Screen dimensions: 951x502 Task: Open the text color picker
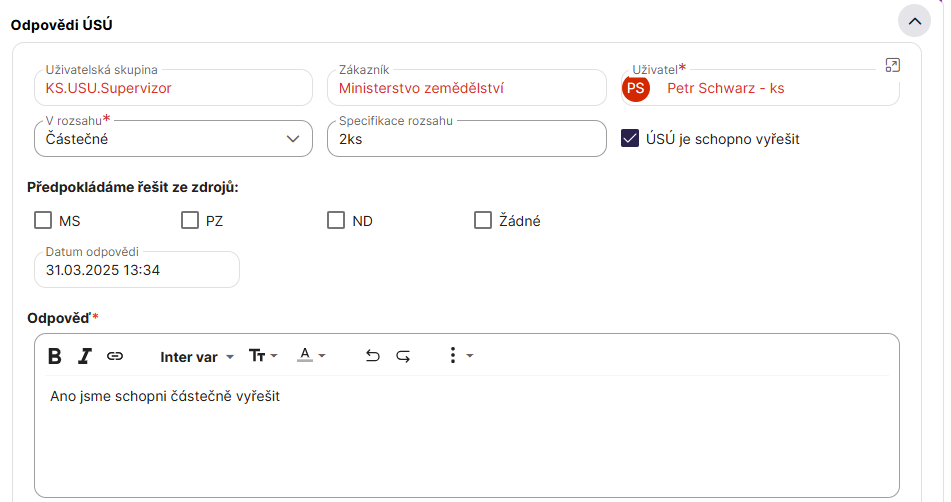click(x=312, y=356)
